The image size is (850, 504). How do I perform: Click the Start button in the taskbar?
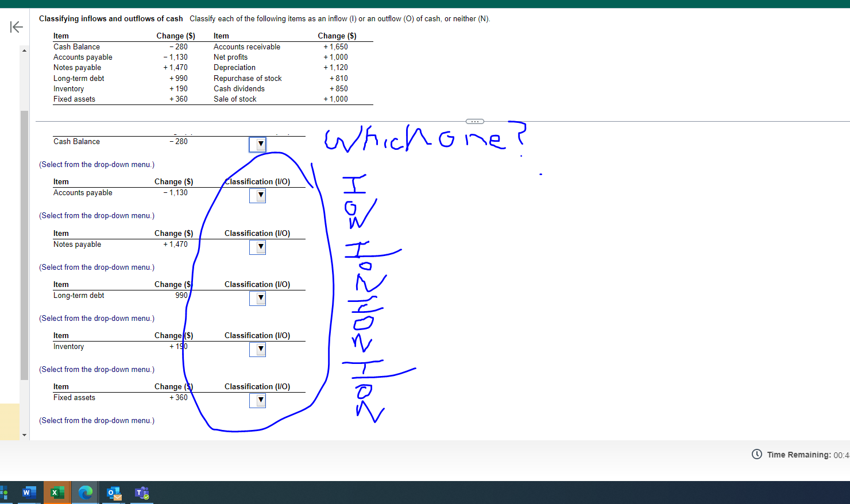point(5,493)
